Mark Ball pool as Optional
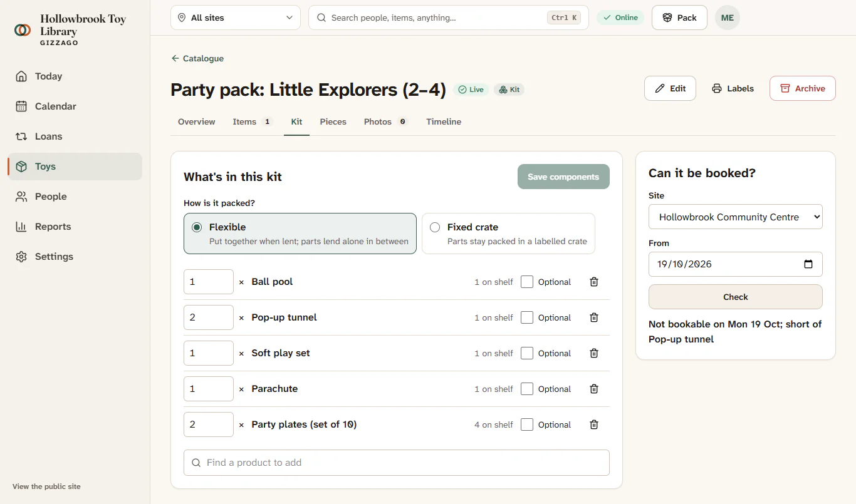Viewport: 856px width, 504px height. 527,282
